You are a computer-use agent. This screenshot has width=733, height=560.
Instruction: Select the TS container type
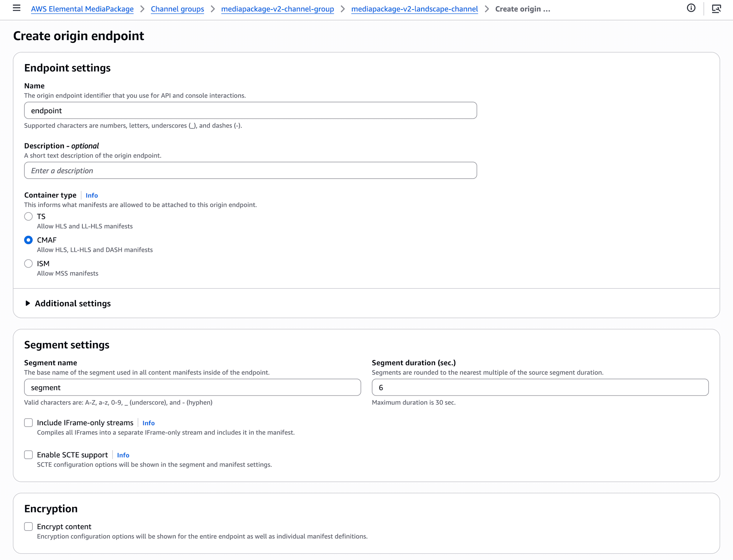click(x=28, y=216)
